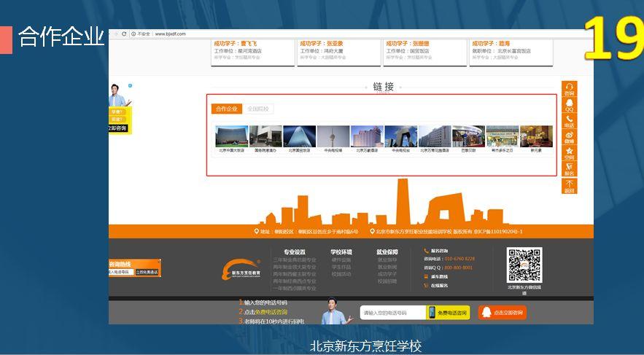The image size is (644, 355).
Task: Open the QQ penguin icon in the sidebar
Action: click(570, 105)
